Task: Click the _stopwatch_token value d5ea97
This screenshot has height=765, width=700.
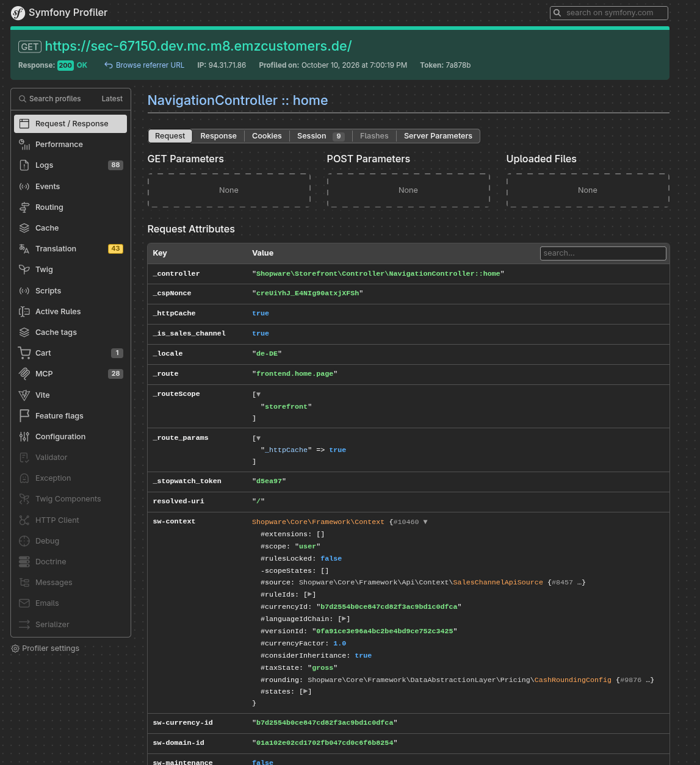Action: pos(269,481)
